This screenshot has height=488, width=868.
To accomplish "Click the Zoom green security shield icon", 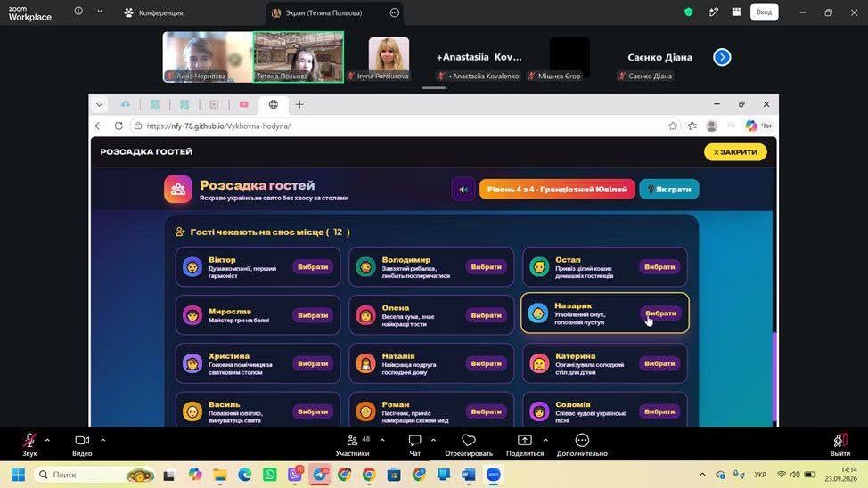I will pos(689,12).
